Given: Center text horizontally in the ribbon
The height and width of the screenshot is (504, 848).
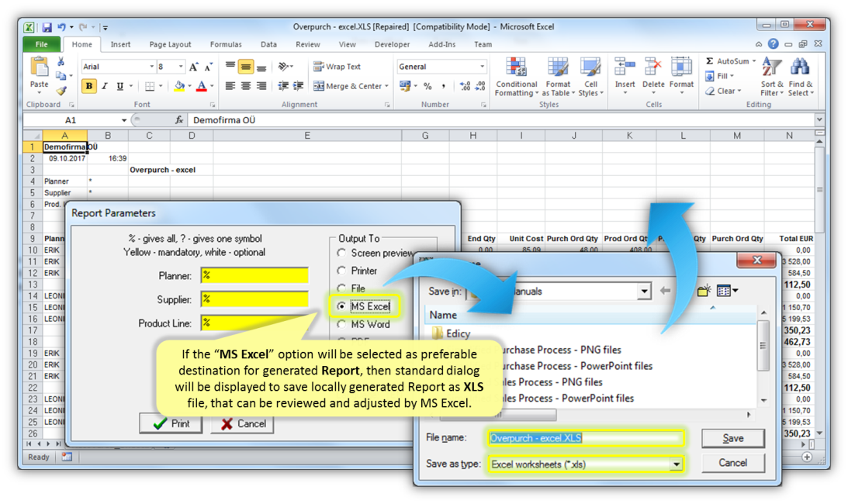Looking at the screenshot, I should 245,86.
